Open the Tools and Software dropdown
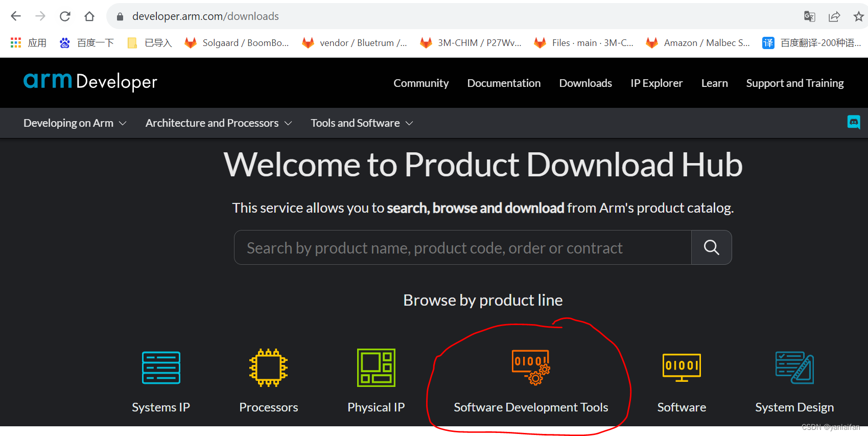This screenshot has height=436, width=868. [361, 123]
